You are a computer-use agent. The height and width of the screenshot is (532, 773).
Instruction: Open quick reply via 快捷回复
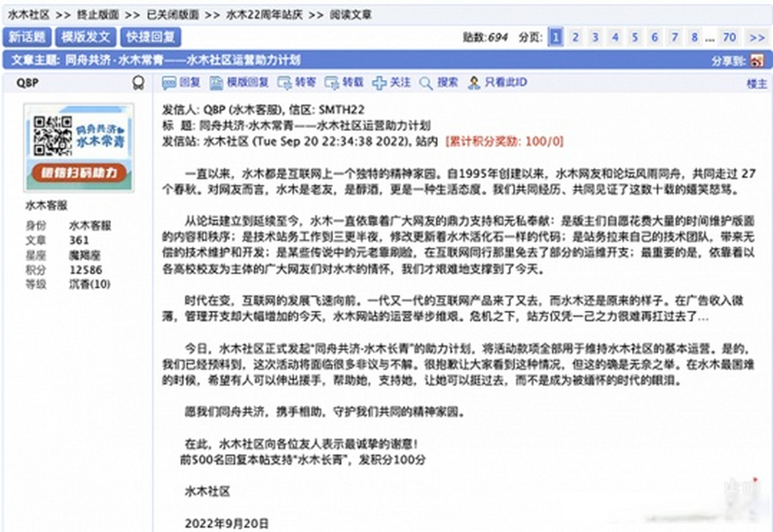pos(151,37)
